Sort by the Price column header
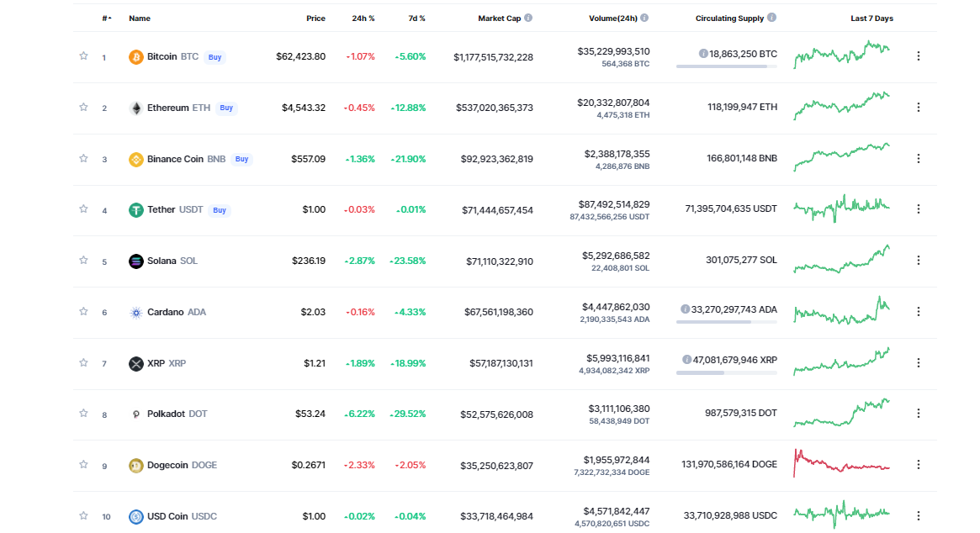This screenshot has height=533, width=980. (x=315, y=18)
